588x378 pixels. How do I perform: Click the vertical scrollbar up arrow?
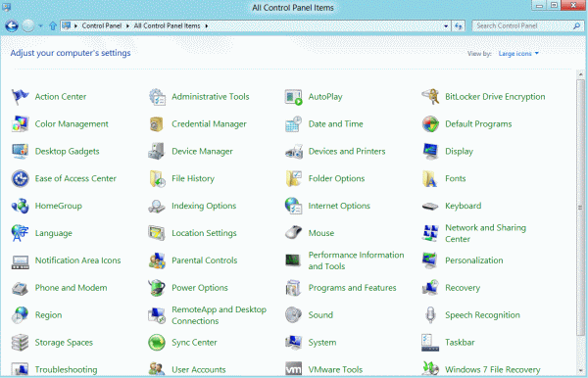(x=580, y=74)
